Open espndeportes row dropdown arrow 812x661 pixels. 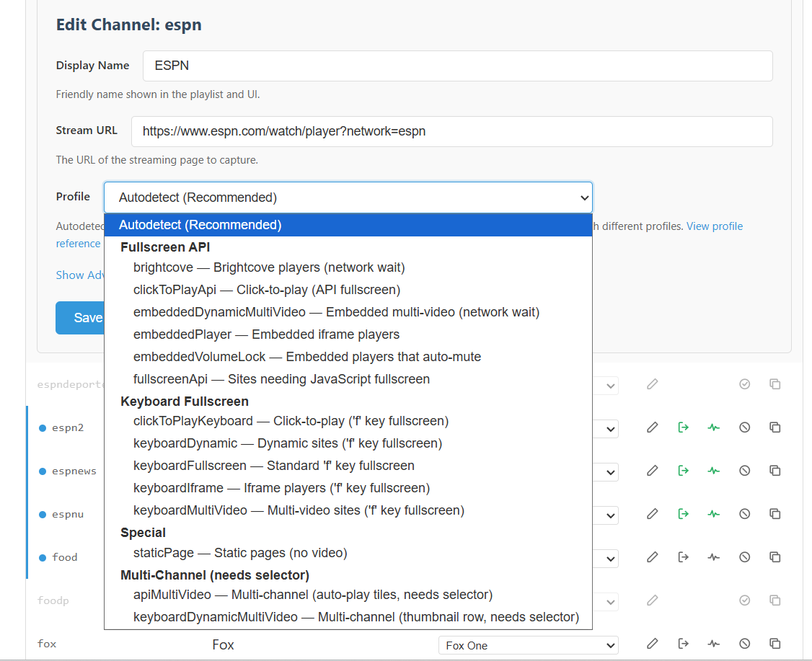pyautogui.click(x=611, y=386)
